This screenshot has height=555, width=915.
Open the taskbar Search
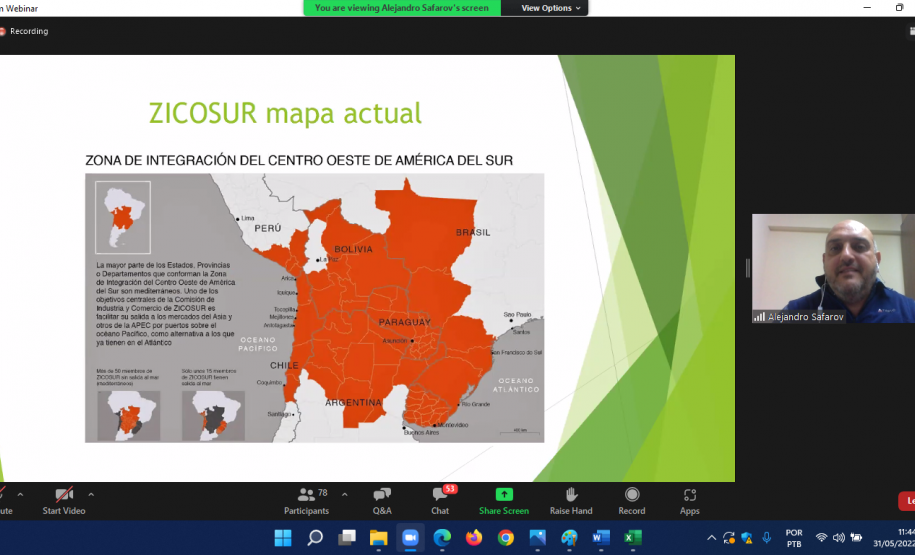pyautogui.click(x=315, y=538)
